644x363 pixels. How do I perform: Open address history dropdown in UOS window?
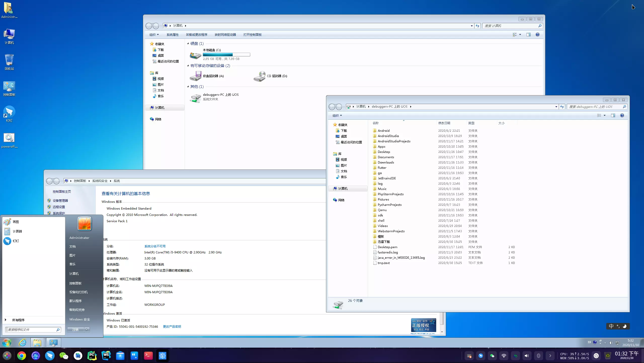coord(556,107)
